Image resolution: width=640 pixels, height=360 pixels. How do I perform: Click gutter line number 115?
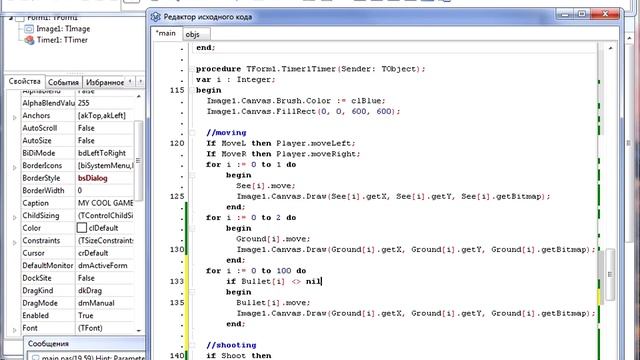177,90
